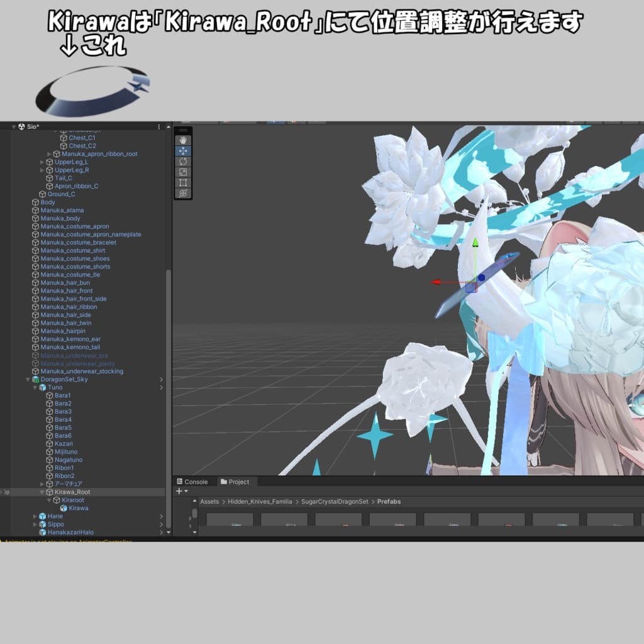
Task: Click the blue Z-axis gizmo handle
Action: (481, 277)
